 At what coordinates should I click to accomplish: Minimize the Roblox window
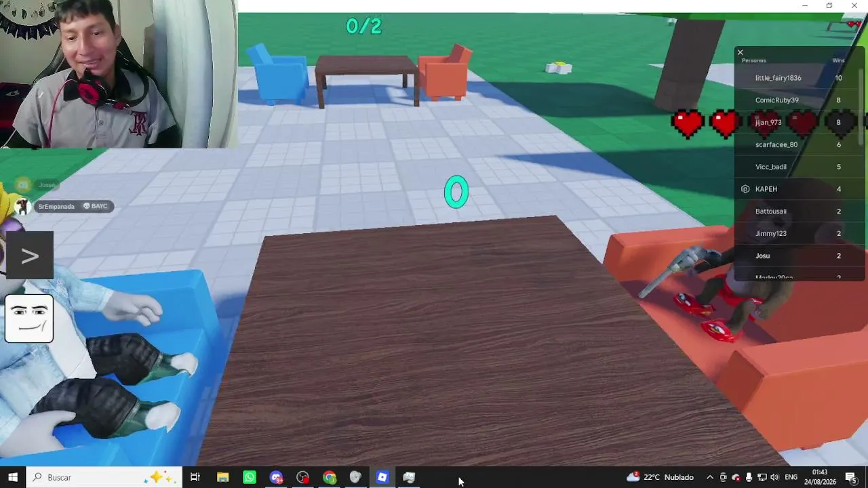(x=805, y=6)
